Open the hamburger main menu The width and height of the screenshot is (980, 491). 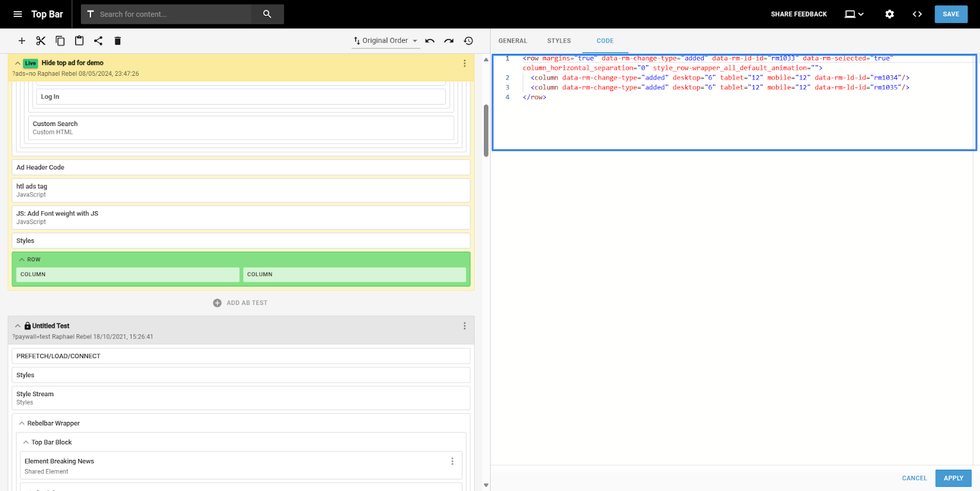(x=17, y=14)
